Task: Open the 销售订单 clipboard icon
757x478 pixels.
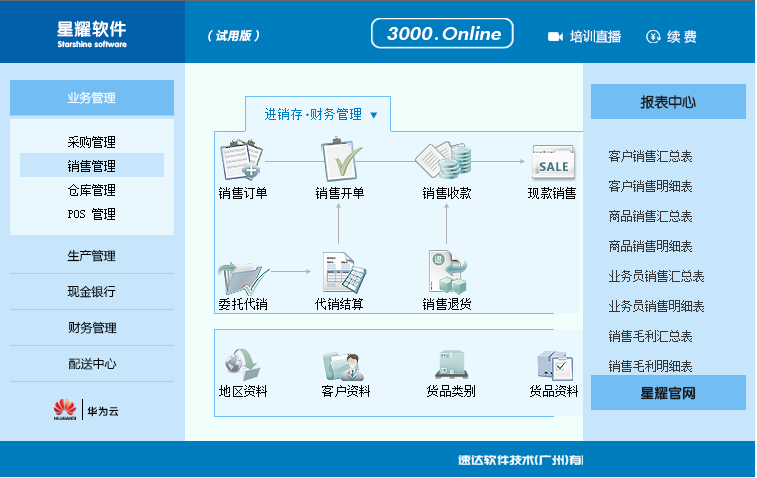Action: tap(241, 160)
